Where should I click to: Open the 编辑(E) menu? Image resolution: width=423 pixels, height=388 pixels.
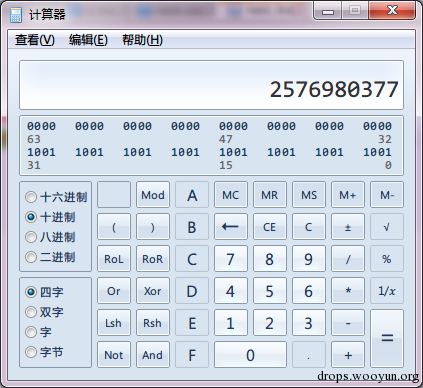pos(88,40)
